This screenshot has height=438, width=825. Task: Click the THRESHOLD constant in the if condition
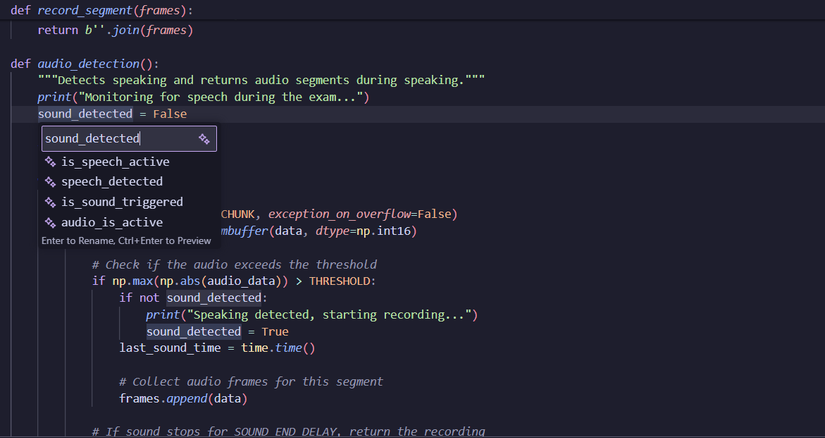tap(341, 281)
